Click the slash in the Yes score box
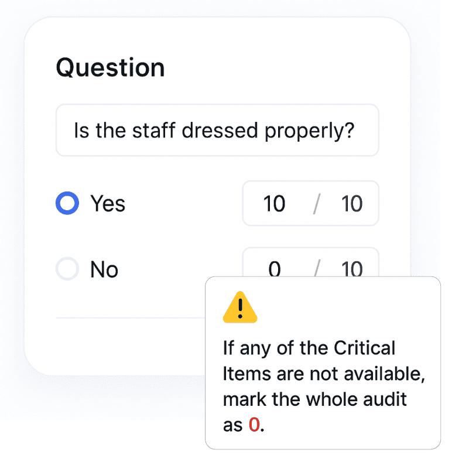This screenshot has height=472, width=476. click(317, 204)
